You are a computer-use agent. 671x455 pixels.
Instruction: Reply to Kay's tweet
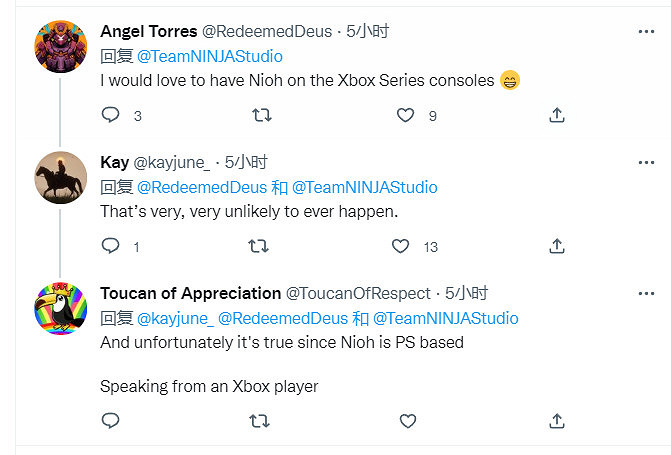pos(111,245)
